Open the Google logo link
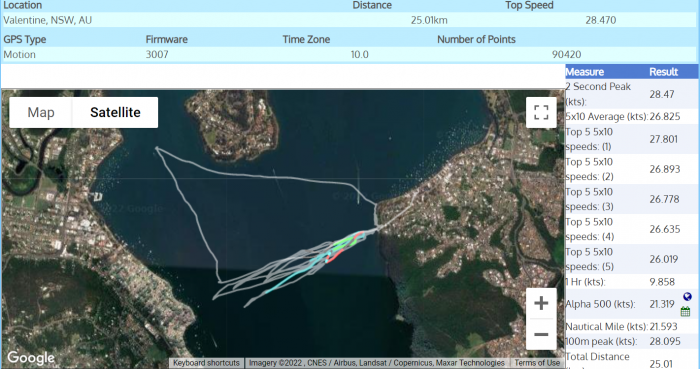Screen dimensions: 700x369 31,358
